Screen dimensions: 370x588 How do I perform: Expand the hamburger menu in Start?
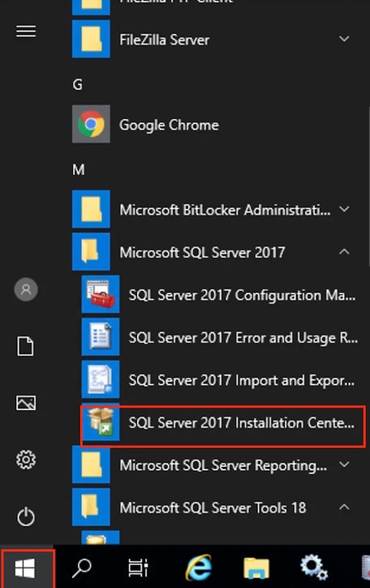tap(26, 31)
